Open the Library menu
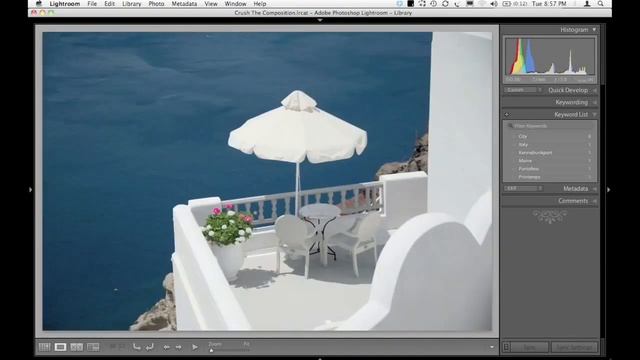Viewport: 640px width, 360px height. 131,4
